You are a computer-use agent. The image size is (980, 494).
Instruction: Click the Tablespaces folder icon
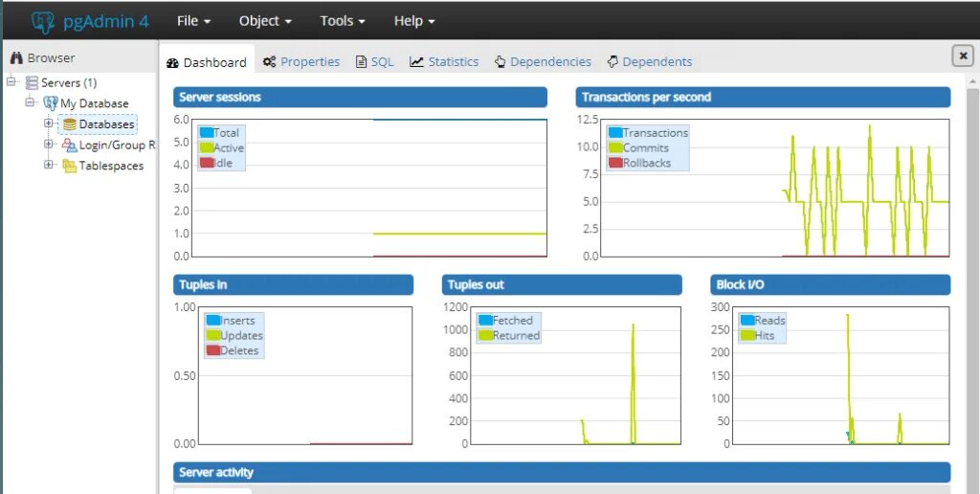pos(69,166)
